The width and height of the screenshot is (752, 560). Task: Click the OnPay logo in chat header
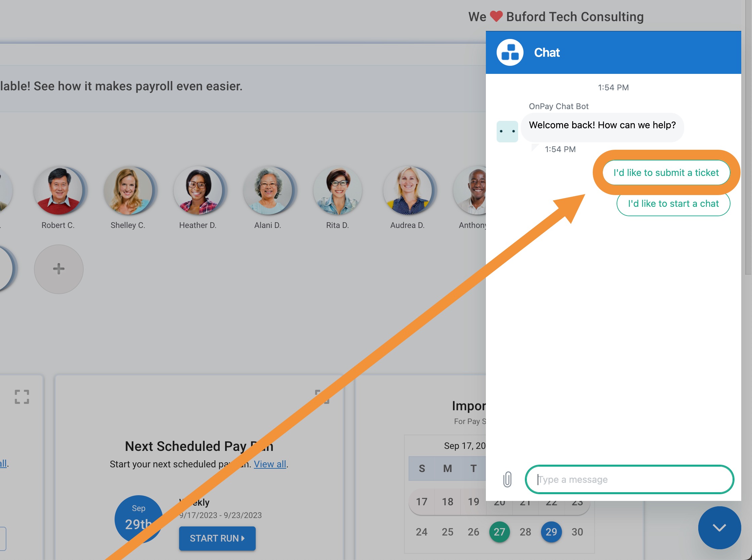510,53
